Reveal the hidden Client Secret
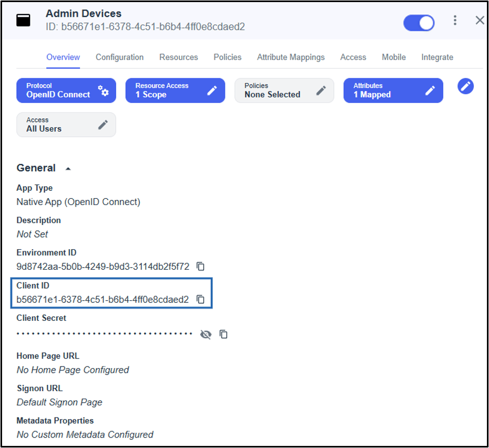 coord(206,334)
